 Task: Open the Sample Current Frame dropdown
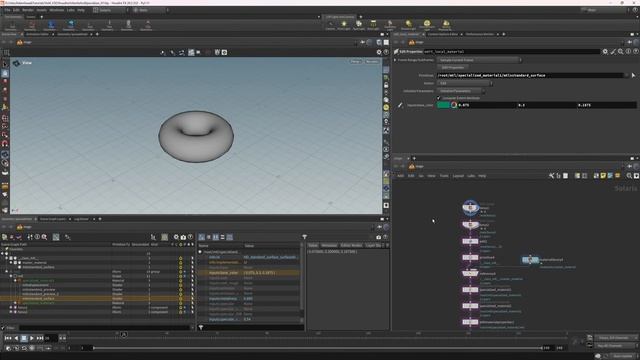[x=479, y=60]
